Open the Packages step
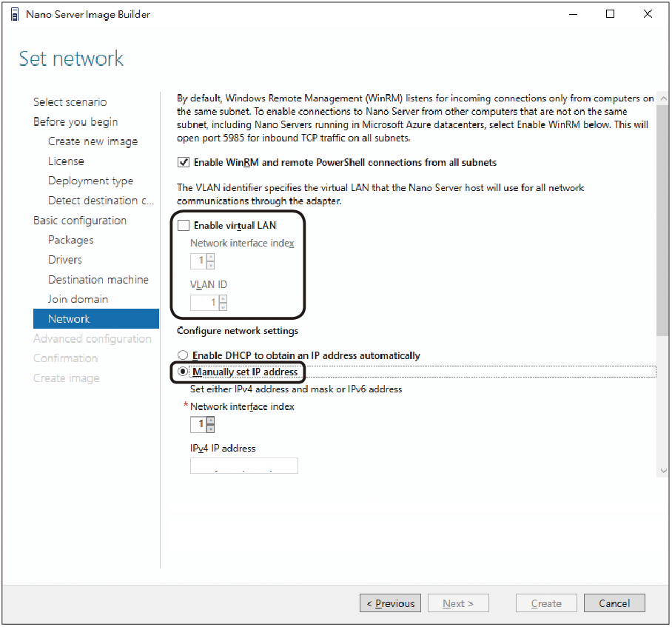This screenshot has width=672, height=627. (71, 240)
